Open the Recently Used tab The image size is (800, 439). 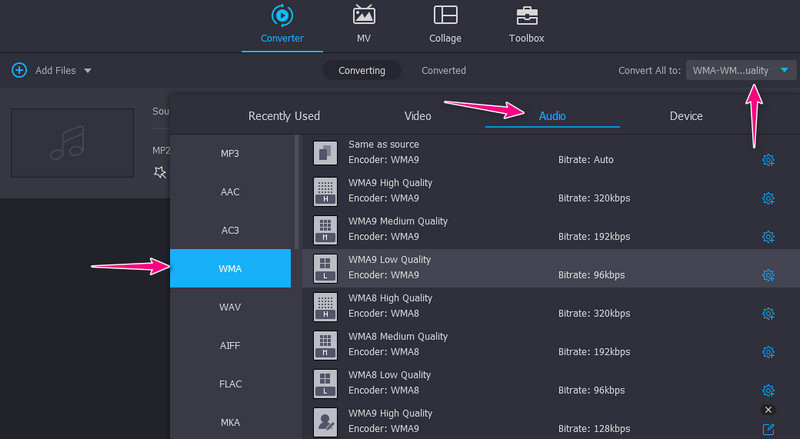click(x=284, y=116)
